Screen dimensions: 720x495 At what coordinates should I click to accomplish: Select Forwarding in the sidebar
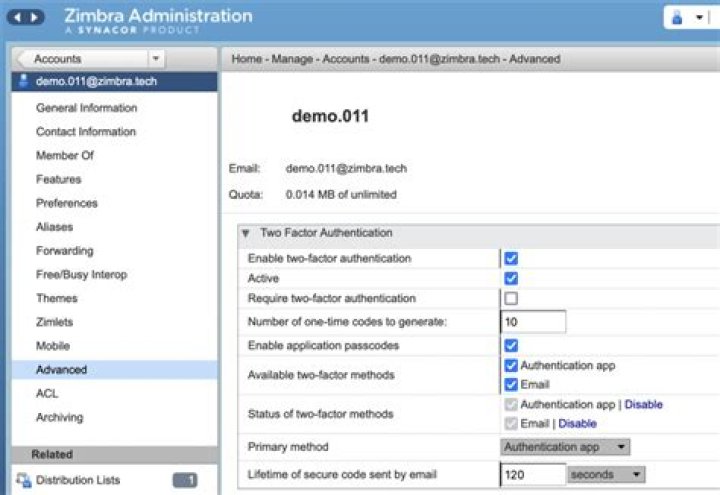(x=64, y=251)
